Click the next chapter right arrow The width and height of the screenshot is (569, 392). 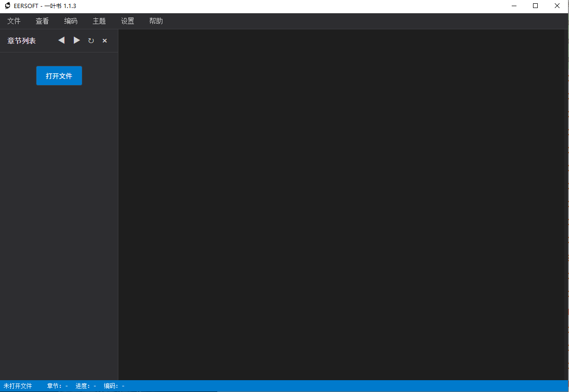77,41
